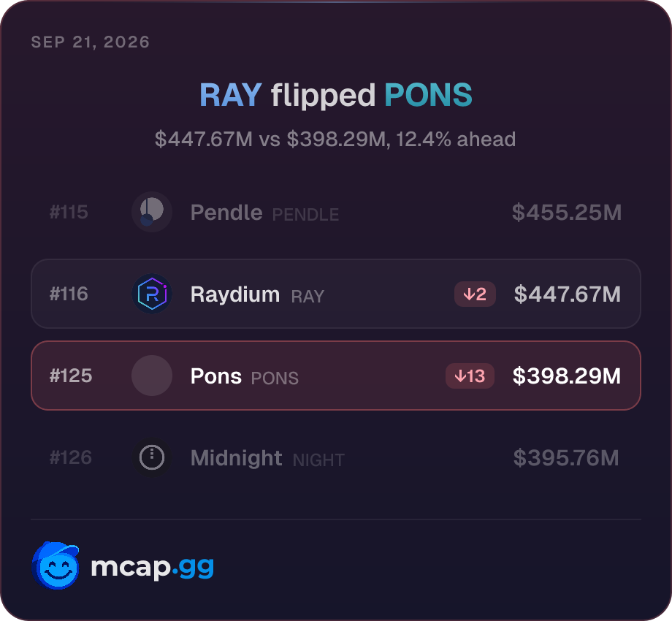The image size is (672, 621).
Task: Click the $447.67M market cap value
Action: coord(568,294)
